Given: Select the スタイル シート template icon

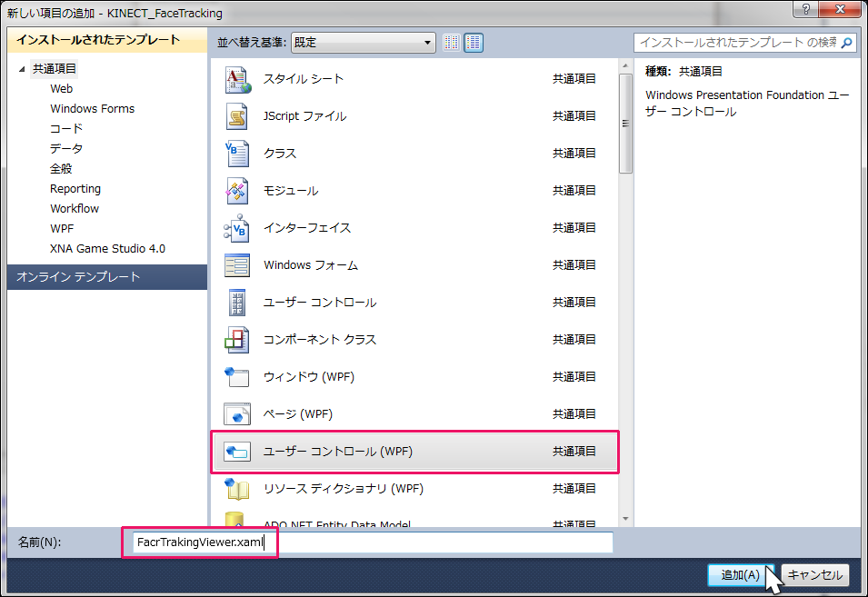Looking at the screenshot, I should tap(237, 79).
